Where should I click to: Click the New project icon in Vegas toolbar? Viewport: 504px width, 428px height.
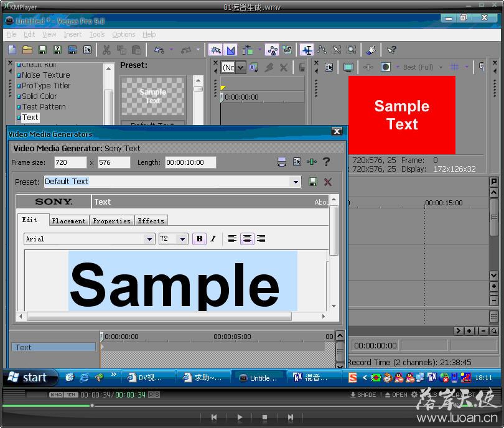click(x=12, y=50)
